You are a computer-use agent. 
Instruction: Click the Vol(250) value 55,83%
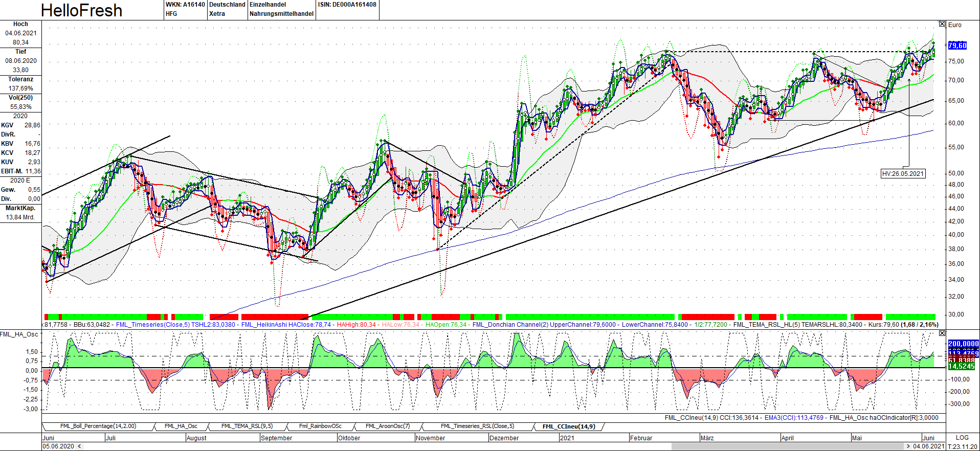(21, 107)
